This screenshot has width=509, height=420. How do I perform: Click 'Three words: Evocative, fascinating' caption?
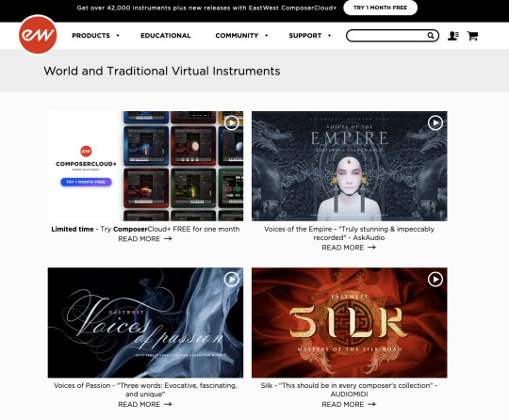pos(145,390)
